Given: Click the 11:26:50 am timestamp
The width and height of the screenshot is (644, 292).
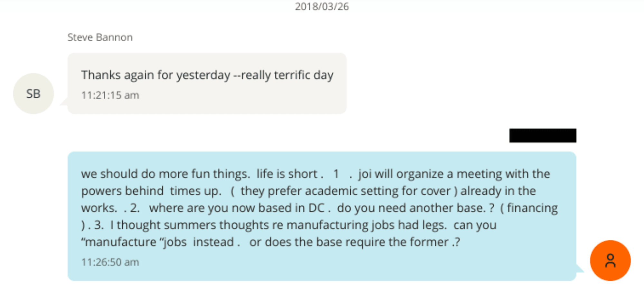Looking at the screenshot, I should click(110, 262).
